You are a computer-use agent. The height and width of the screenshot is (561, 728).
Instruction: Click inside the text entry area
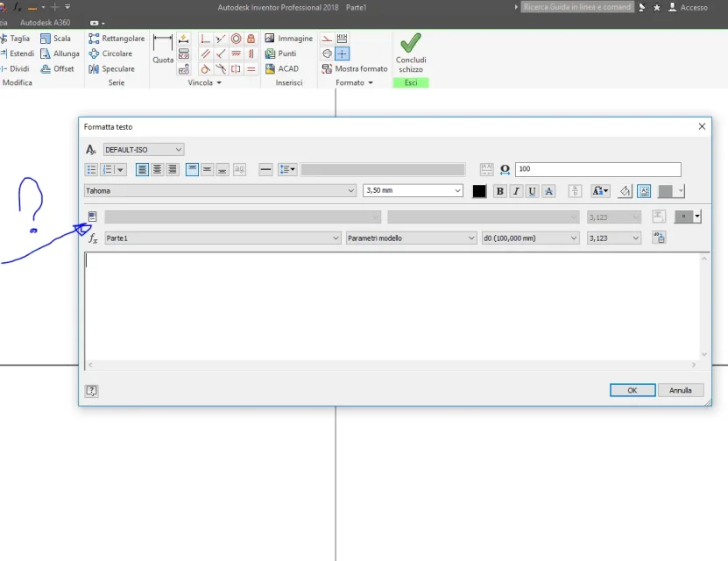[392, 307]
